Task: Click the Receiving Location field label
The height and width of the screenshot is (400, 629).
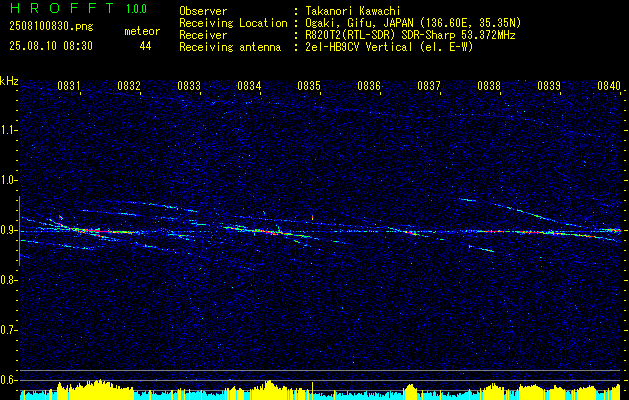Action: pos(233,23)
